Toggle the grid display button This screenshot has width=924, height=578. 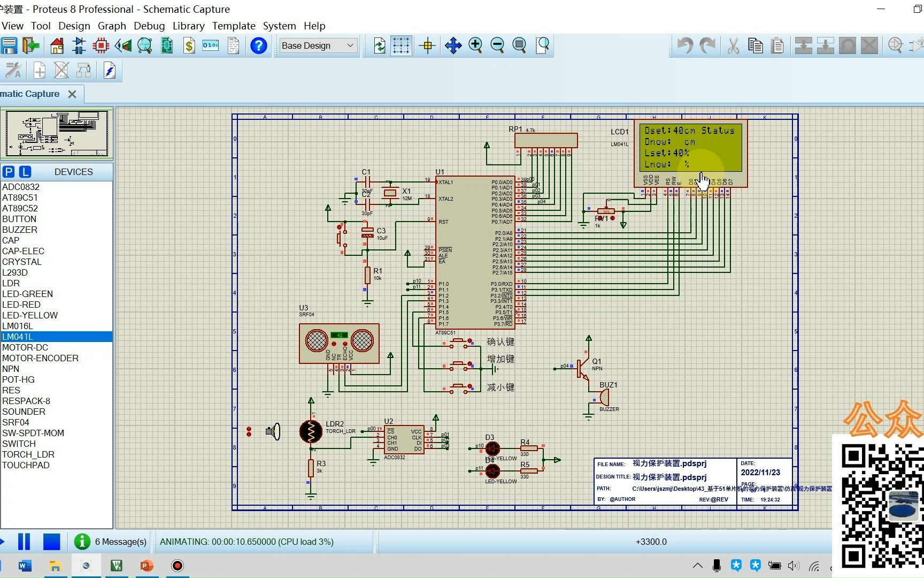(401, 45)
